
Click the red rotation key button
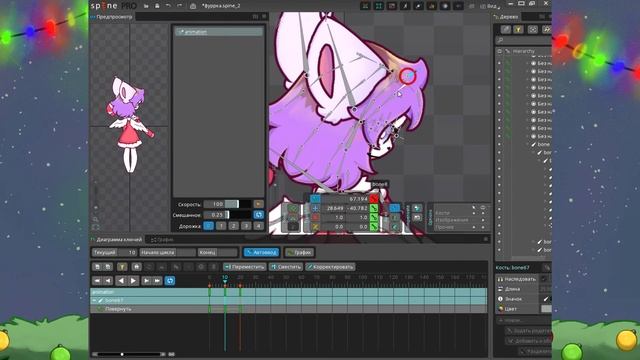(x=374, y=199)
